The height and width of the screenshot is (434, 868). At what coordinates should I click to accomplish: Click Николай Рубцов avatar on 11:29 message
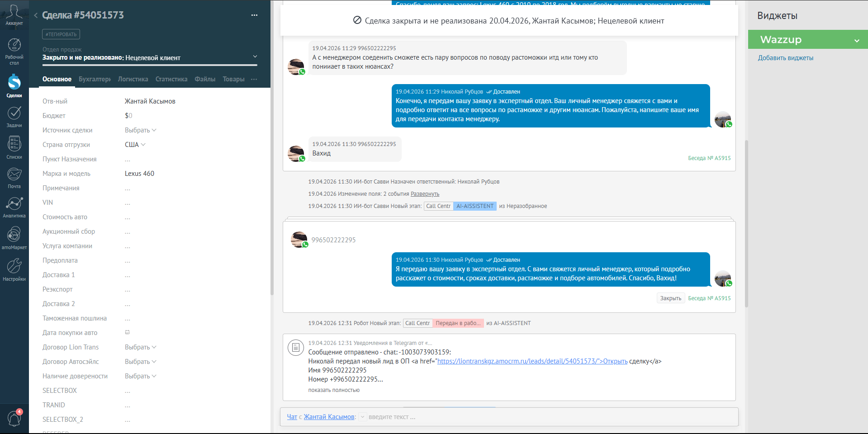[x=723, y=119]
